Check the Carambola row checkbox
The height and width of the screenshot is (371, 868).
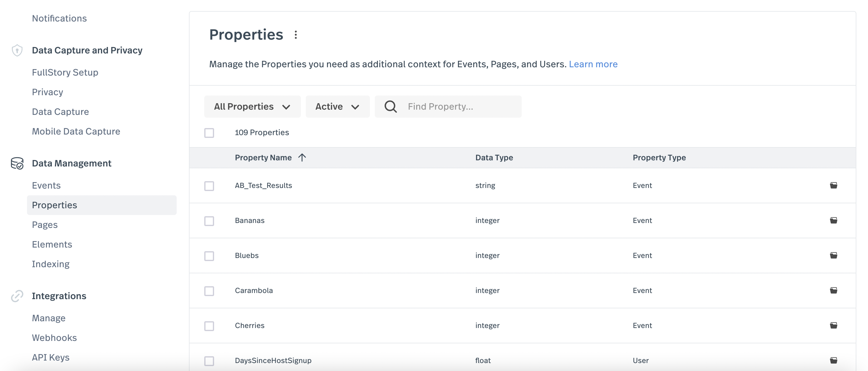point(209,291)
